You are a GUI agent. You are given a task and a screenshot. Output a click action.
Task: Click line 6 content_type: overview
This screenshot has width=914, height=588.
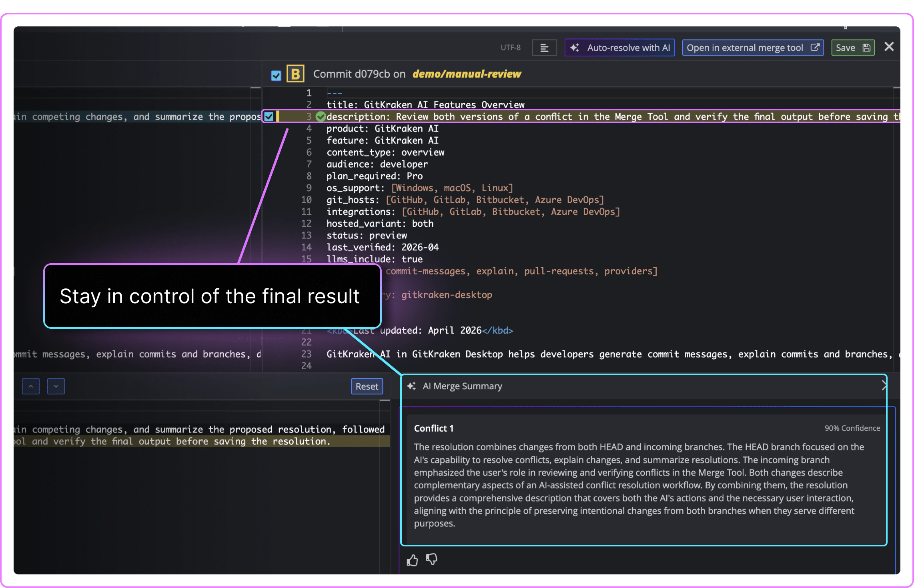[x=385, y=152]
